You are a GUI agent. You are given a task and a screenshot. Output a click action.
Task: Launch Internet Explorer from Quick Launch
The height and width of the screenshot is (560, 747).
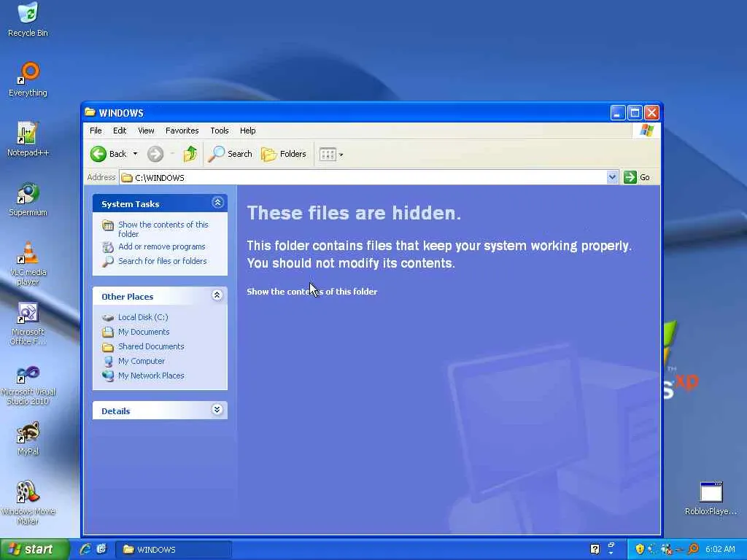pos(85,549)
